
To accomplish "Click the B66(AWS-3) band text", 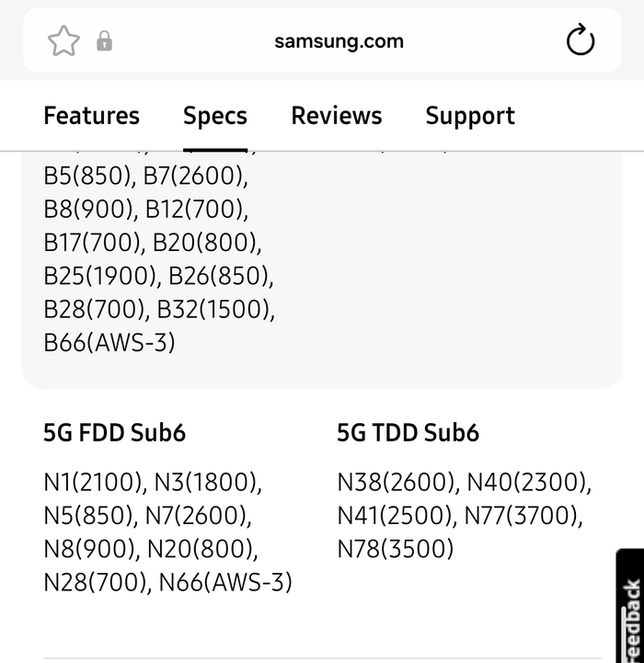I will pyautogui.click(x=109, y=342).
